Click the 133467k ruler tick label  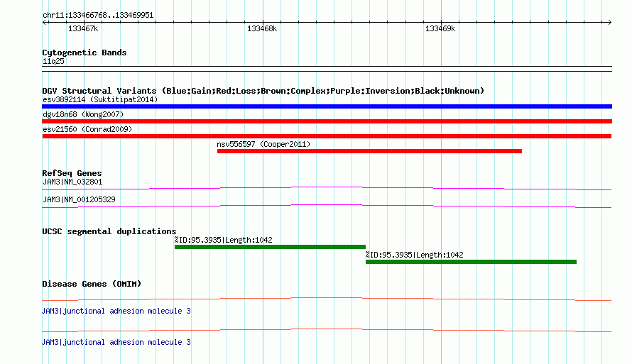click(83, 28)
